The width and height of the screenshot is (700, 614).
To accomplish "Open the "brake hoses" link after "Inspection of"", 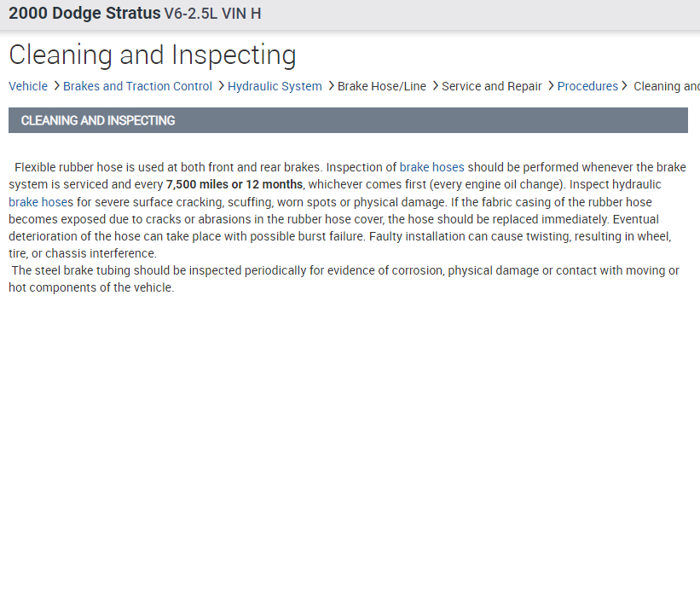I will (431, 167).
